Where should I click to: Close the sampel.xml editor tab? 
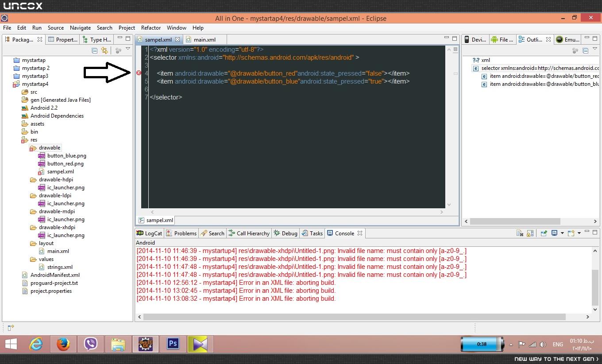[x=178, y=40]
